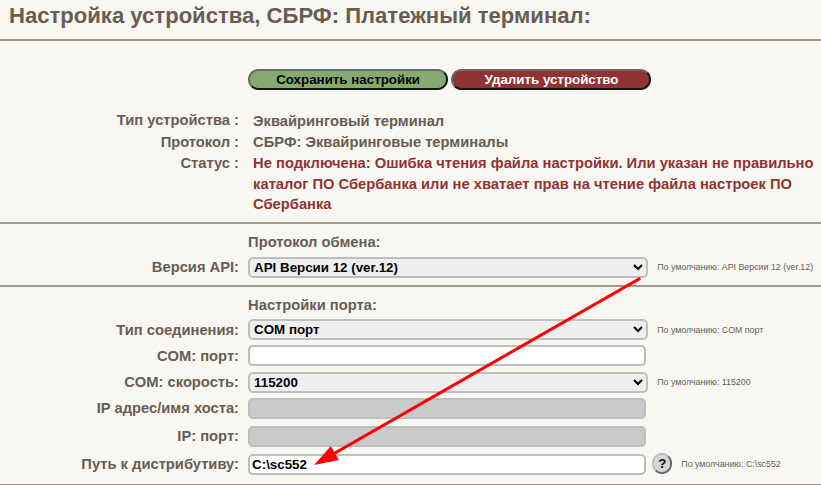Viewport: 821px width, 485px height.
Task: Click the text Эквайринговый терминал
Action: (348, 122)
